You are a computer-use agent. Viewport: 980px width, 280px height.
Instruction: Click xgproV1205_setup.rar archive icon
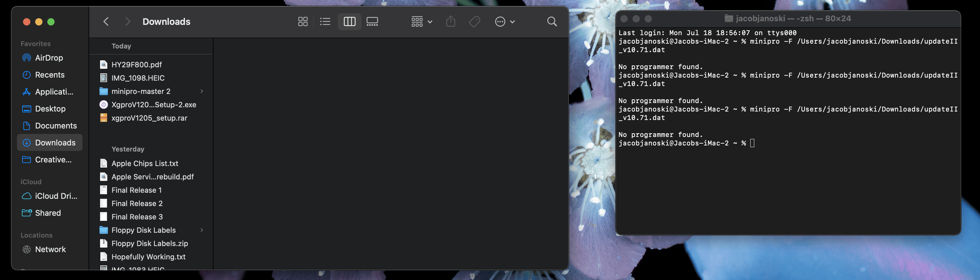[x=103, y=118]
